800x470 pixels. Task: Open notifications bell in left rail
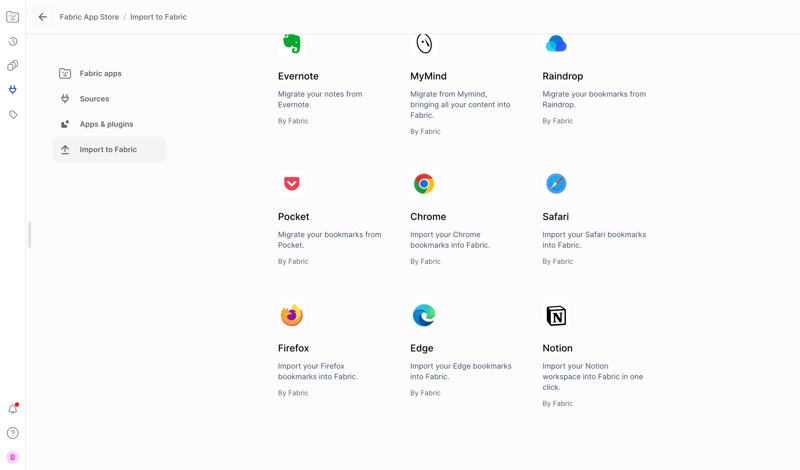click(x=13, y=409)
